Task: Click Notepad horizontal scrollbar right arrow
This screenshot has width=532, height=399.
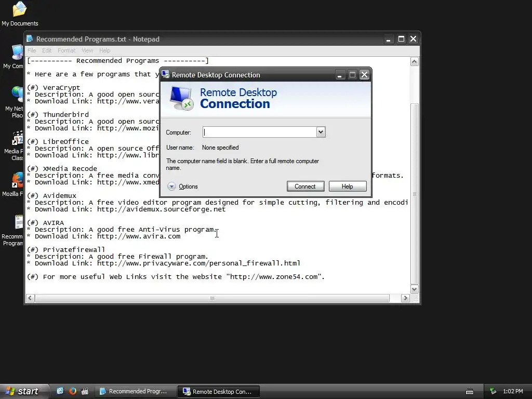Action: (405, 298)
